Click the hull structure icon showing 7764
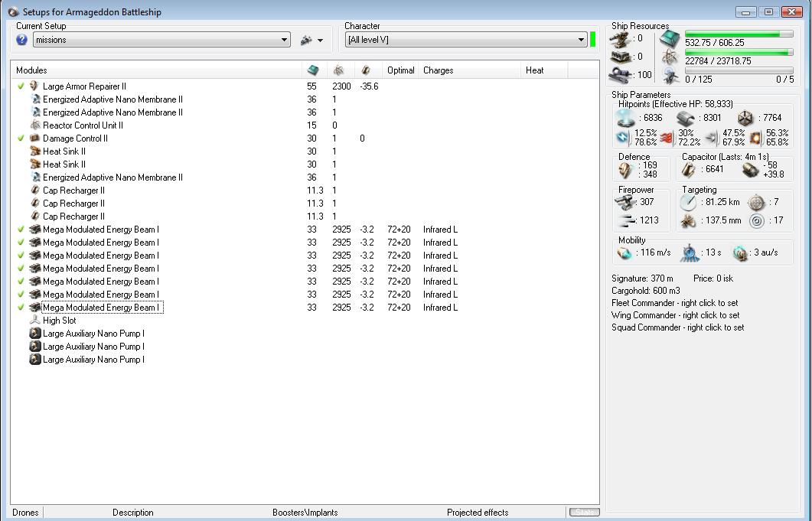Viewport: 812px width, 521px height. coord(745,118)
